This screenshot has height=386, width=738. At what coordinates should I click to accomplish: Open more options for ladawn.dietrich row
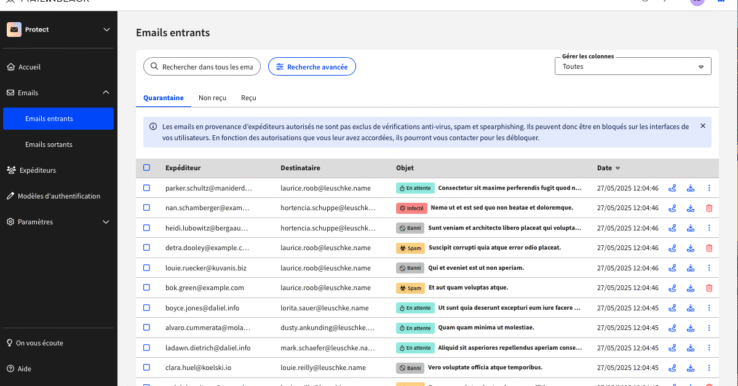tap(709, 348)
